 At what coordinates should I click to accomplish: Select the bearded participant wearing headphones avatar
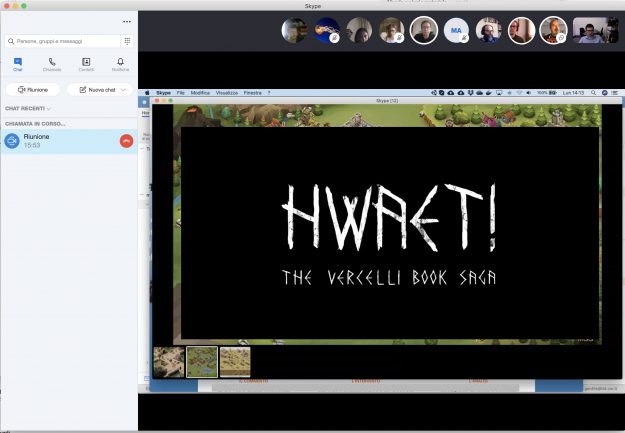click(x=489, y=30)
